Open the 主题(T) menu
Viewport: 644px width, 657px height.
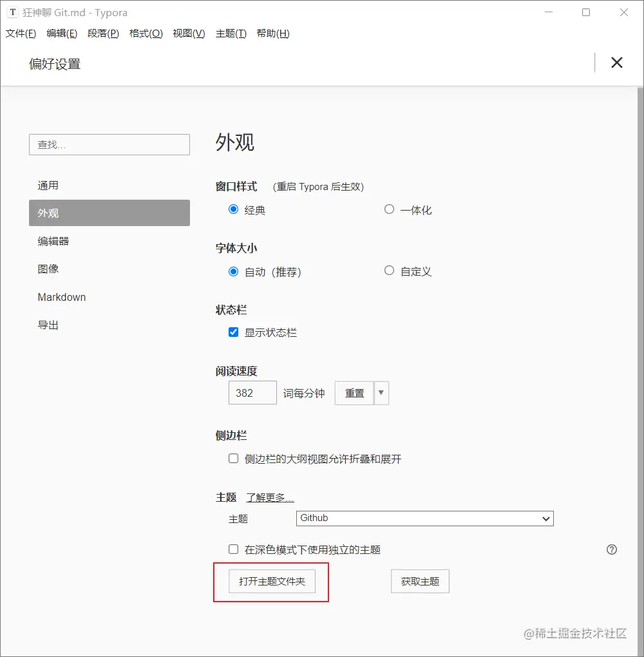[x=231, y=33]
